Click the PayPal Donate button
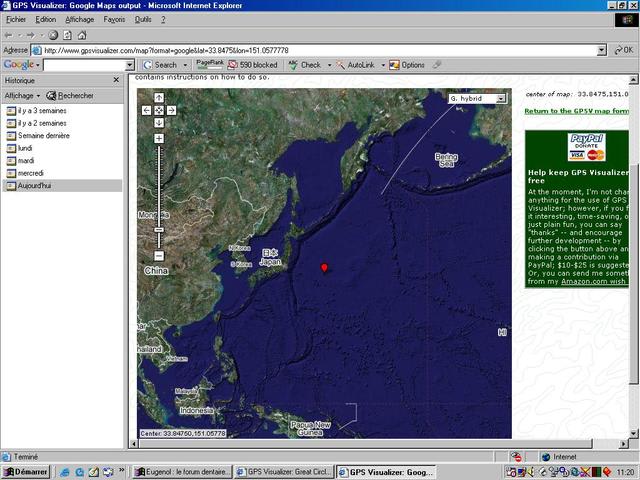Image resolution: width=640 pixels, height=480 pixels. point(587,147)
